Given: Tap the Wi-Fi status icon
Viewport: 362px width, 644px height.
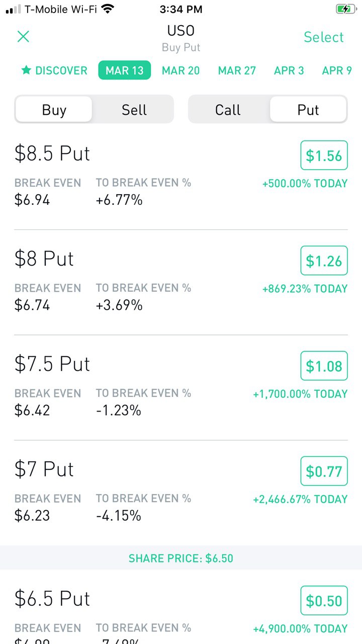Looking at the screenshot, I should coord(107,9).
